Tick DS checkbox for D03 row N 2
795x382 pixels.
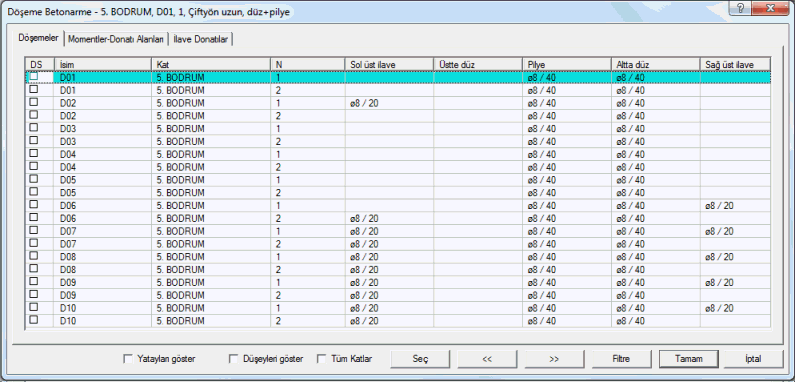(x=33, y=141)
